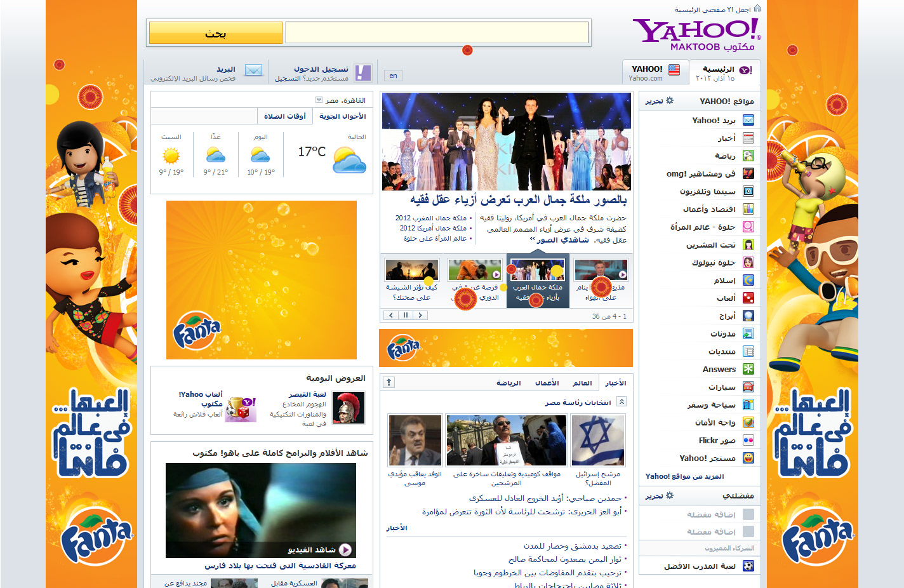Image resolution: width=904 pixels, height=588 pixels.
Task: Pause the featured stories slideshow
Action: (405, 315)
